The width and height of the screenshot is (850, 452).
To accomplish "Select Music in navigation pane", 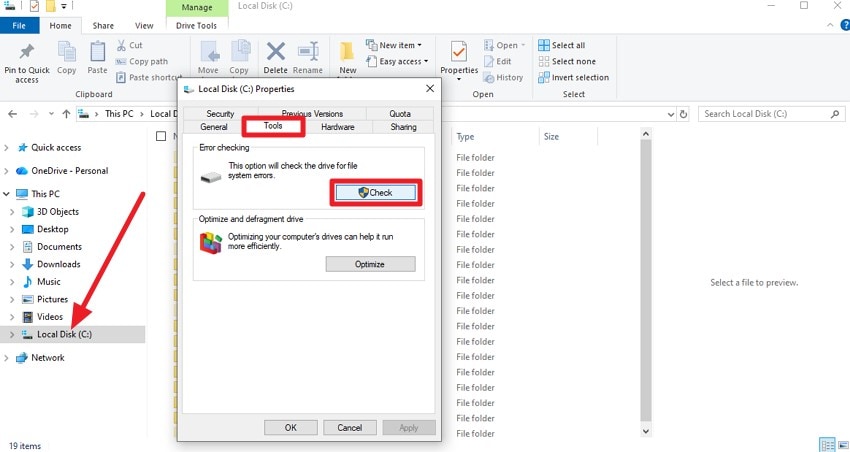I will click(x=48, y=282).
